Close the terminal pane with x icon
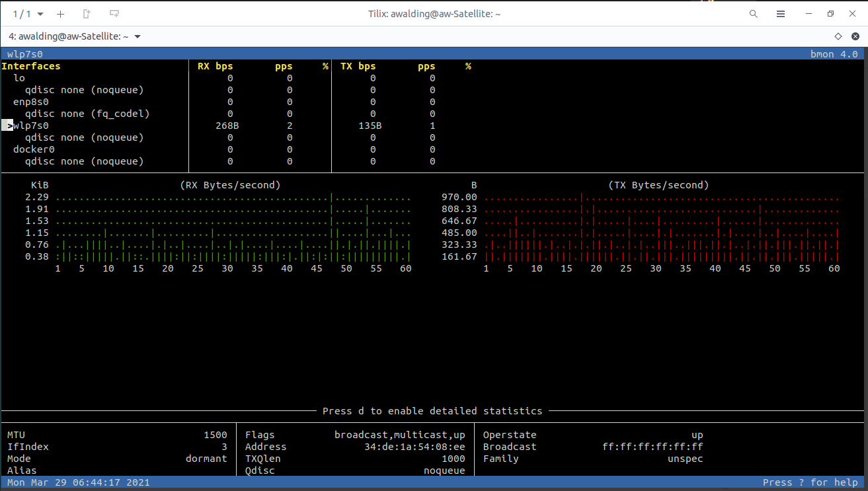This screenshot has width=868, height=491. 854,36
